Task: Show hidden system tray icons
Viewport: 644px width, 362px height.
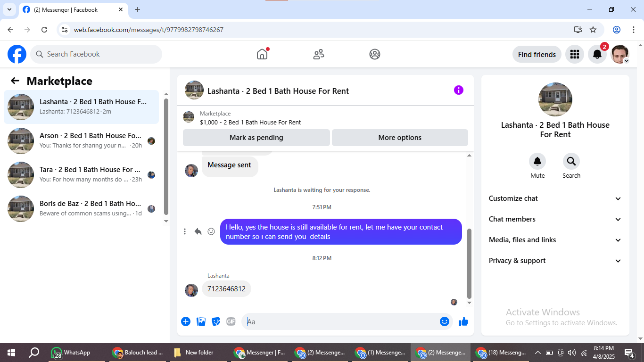Action: (x=537, y=353)
